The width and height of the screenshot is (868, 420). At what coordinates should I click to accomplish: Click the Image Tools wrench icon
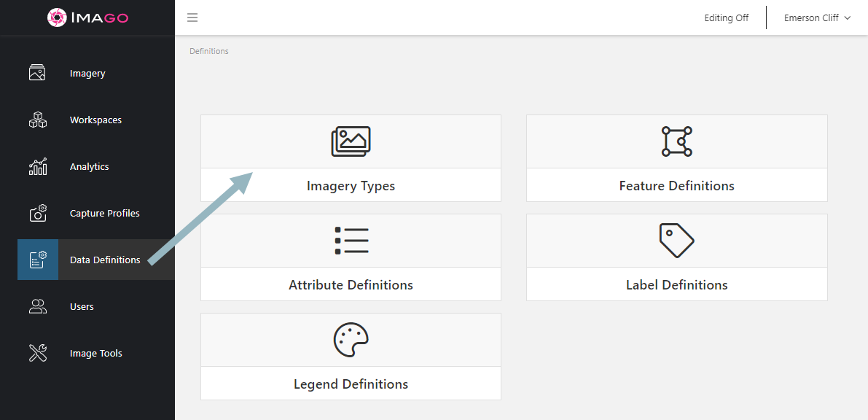pos(37,353)
